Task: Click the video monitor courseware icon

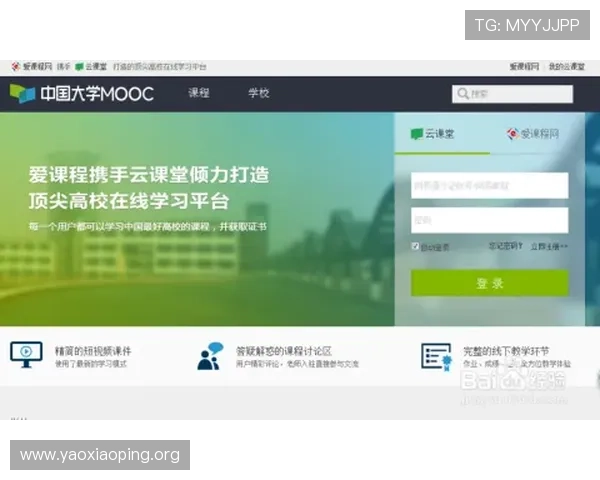Action: pos(26,354)
